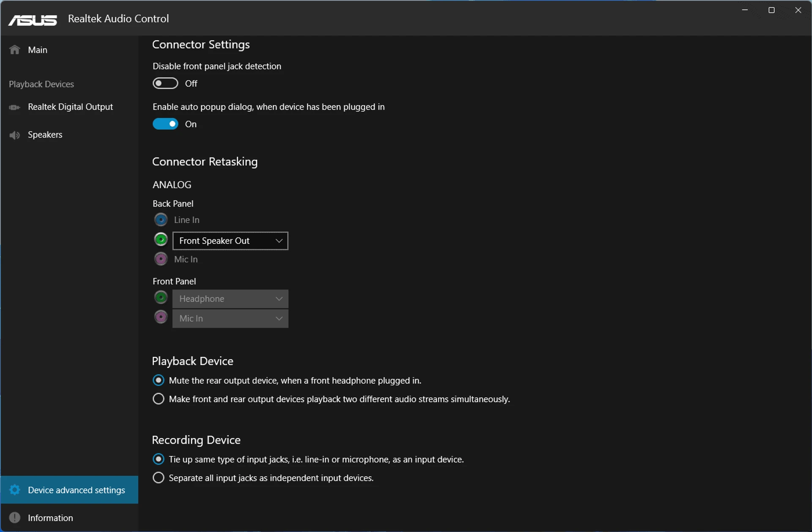Minimize the Realtek Audio Control window
Screen dimensions: 812x532
pyautogui.click(x=745, y=10)
